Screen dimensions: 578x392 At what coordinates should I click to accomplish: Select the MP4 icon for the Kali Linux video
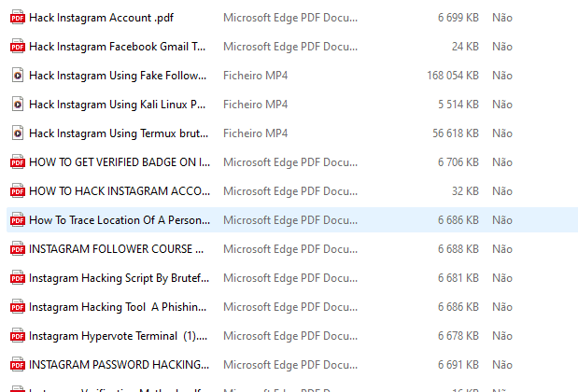click(x=17, y=104)
